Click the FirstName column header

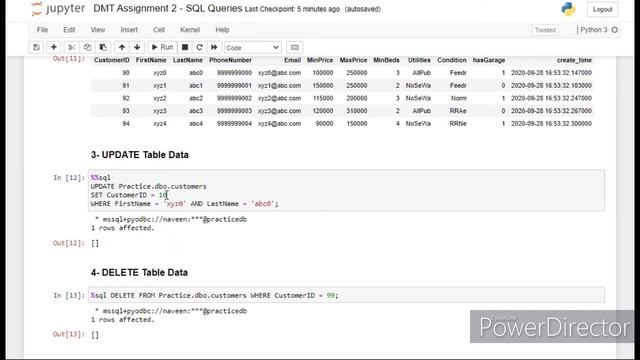click(x=151, y=60)
